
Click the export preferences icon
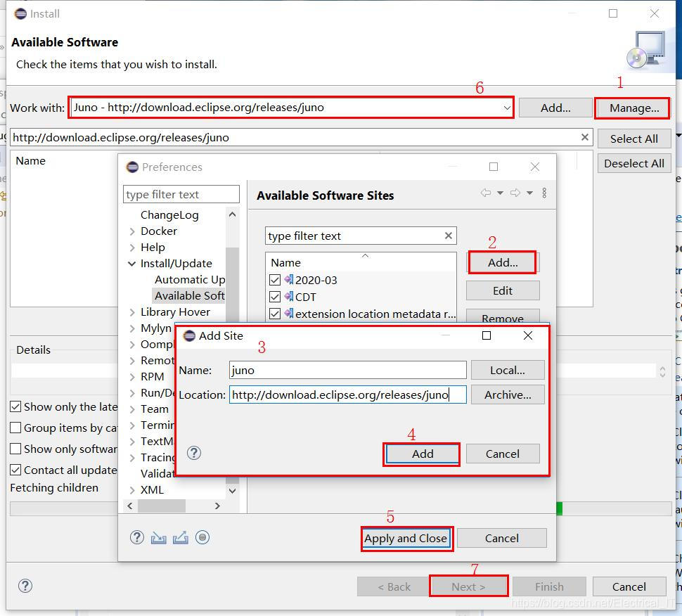tap(181, 538)
